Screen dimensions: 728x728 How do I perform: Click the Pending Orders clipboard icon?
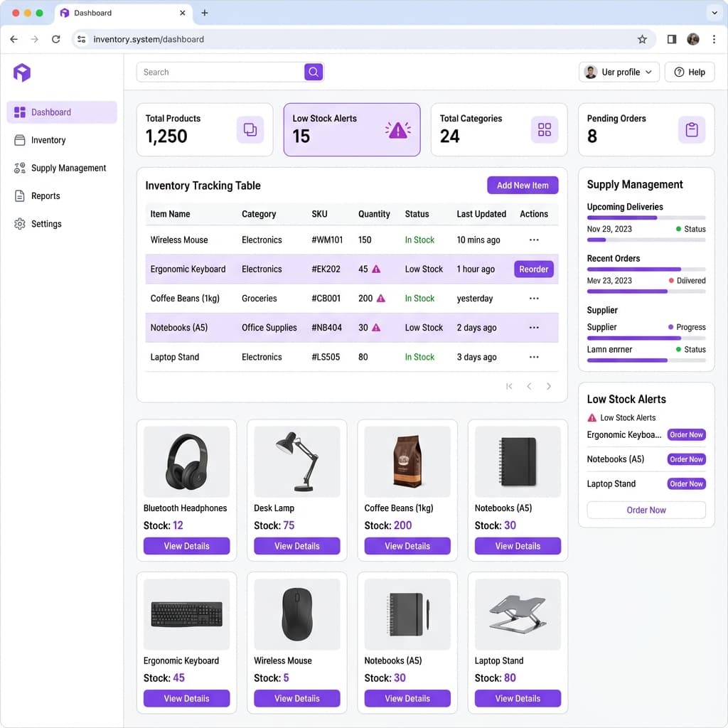692,129
